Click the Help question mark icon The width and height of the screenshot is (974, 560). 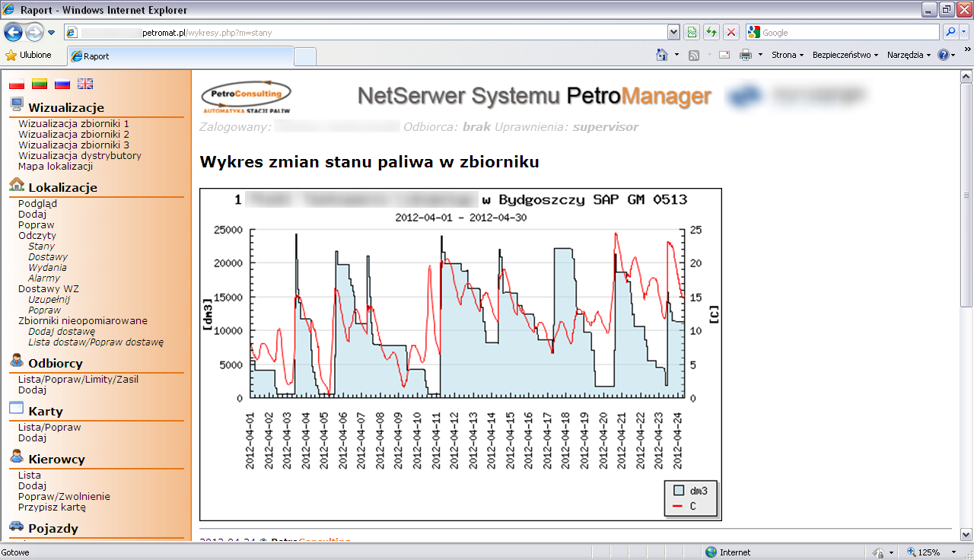coord(944,55)
